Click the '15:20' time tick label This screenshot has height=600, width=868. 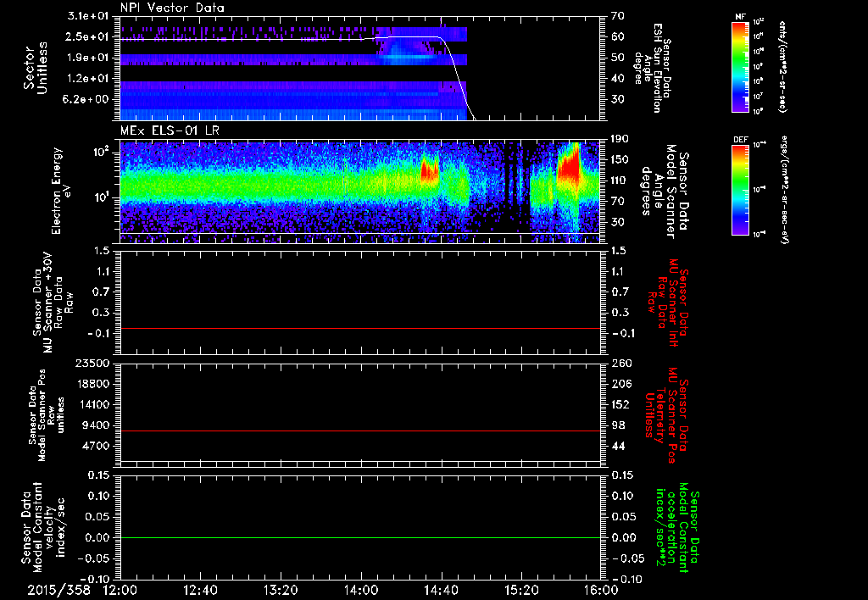(521, 590)
